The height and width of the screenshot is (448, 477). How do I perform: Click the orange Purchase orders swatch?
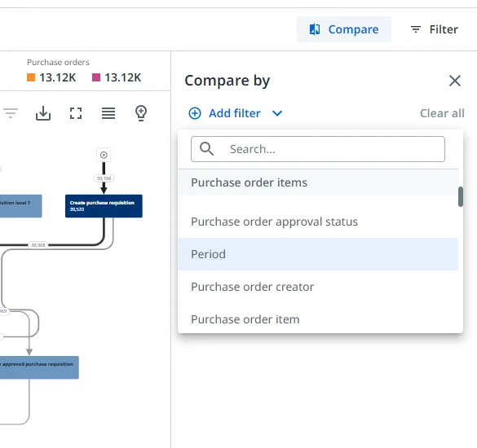point(31,77)
